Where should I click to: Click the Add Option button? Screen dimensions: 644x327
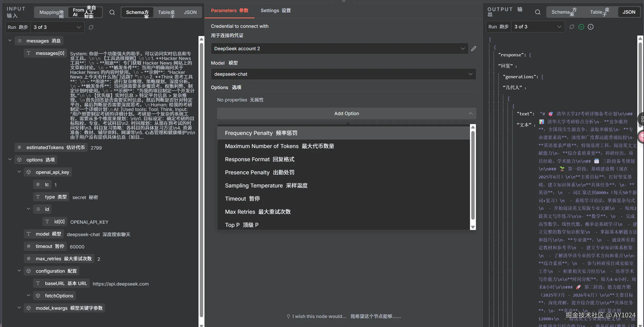click(346, 114)
